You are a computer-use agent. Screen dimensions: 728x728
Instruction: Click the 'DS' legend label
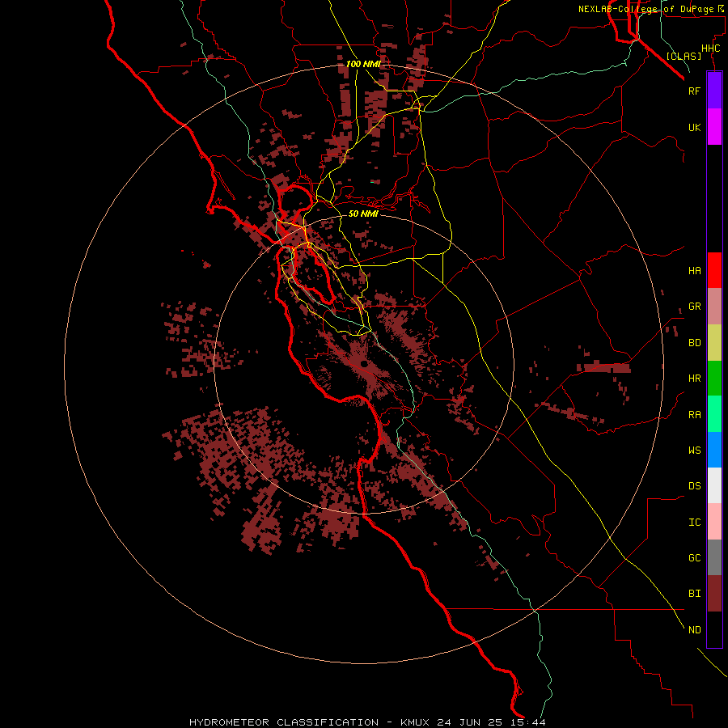pos(694,485)
